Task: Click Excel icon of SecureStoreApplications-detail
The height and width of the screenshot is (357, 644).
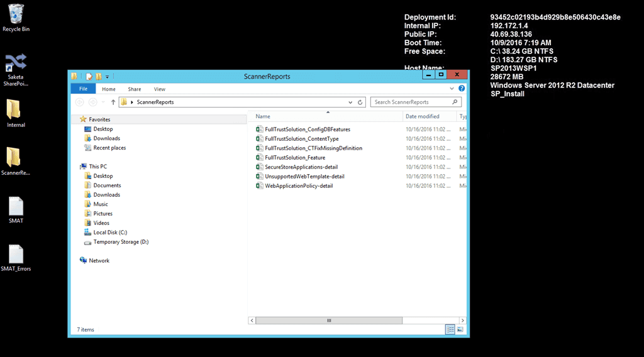Action: (x=259, y=167)
